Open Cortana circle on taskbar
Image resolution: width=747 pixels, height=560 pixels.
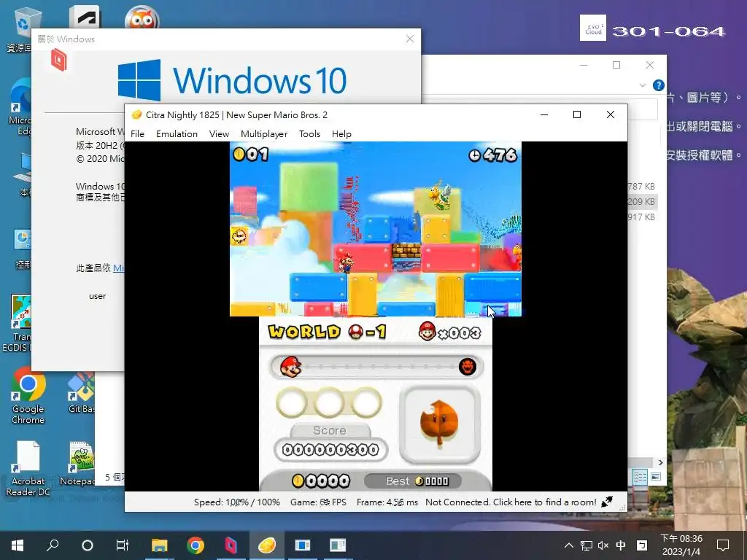88,545
